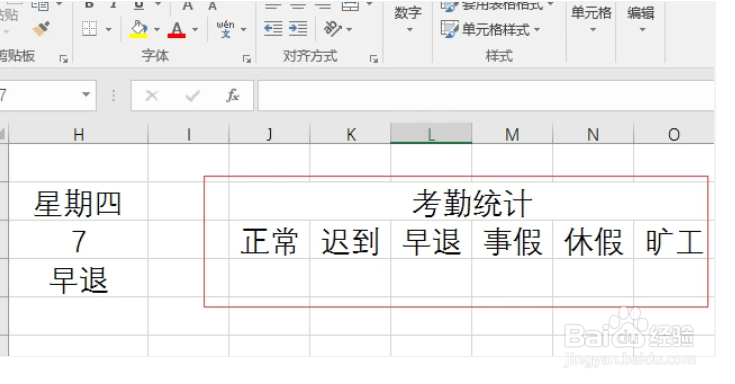Select the 早退 cell in column L

pyautogui.click(x=431, y=240)
